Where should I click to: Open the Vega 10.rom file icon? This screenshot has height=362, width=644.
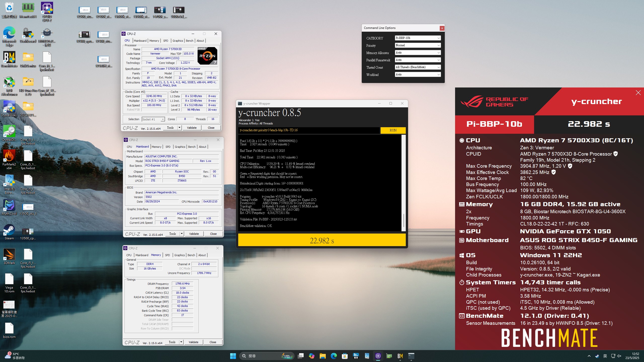coord(9,283)
